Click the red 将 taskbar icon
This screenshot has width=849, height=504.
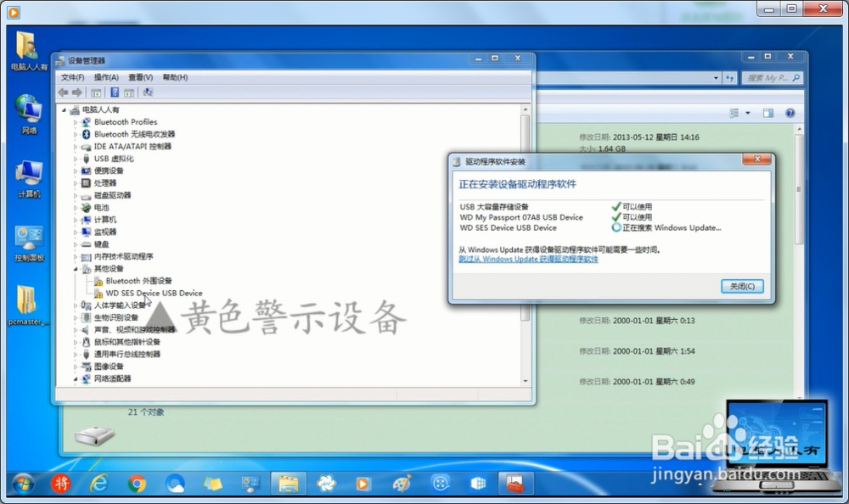click(x=60, y=484)
